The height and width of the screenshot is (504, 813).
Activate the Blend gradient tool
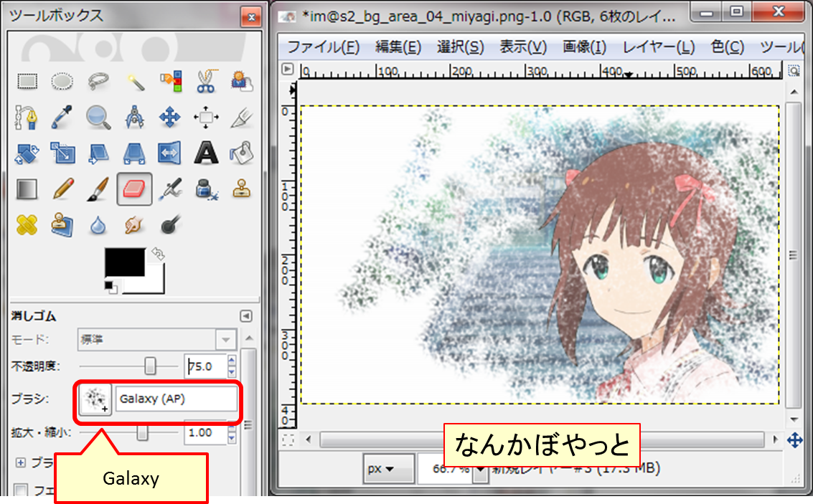tap(27, 189)
